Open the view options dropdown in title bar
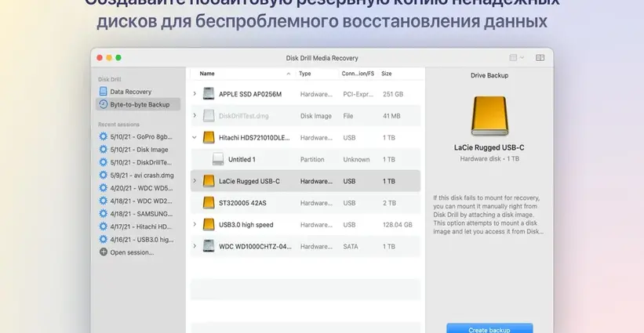Image resolution: width=644 pixels, height=333 pixels. tap(517, 58)
